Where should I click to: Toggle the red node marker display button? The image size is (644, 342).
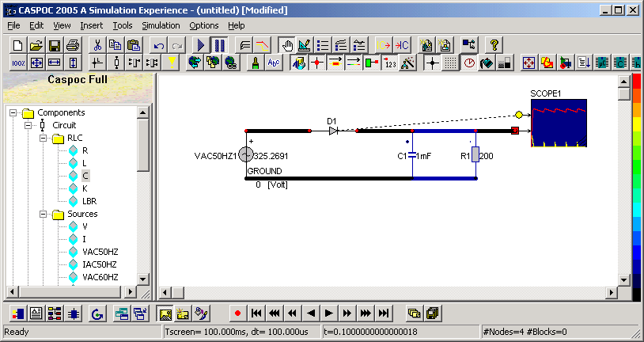pyautogui.click(x=317, y=63)
